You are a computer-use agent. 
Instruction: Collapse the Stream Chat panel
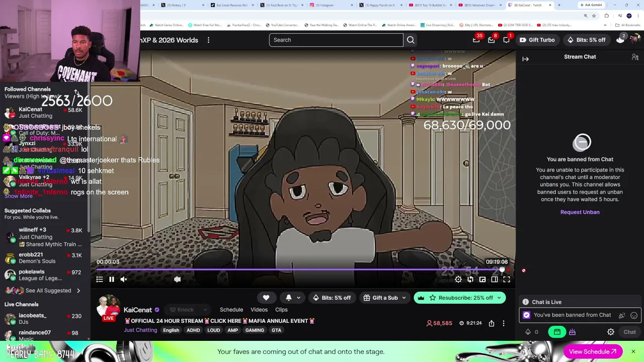click(525, 59)
